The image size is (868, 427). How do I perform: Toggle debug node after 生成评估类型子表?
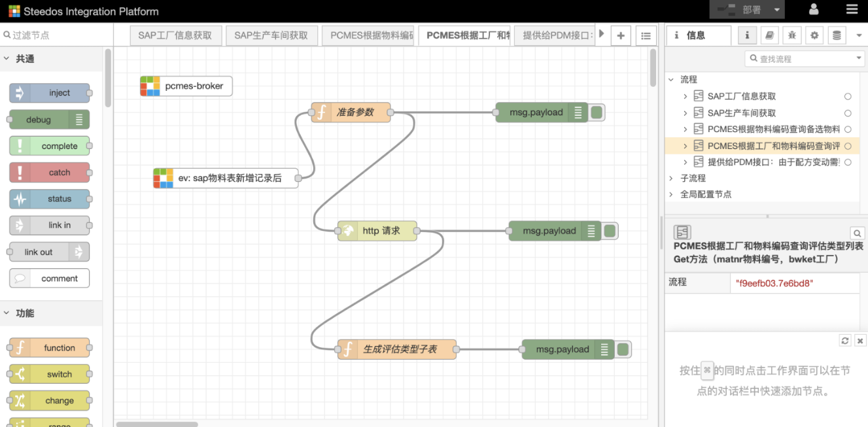pyautogui.click(x=623, y=349)
